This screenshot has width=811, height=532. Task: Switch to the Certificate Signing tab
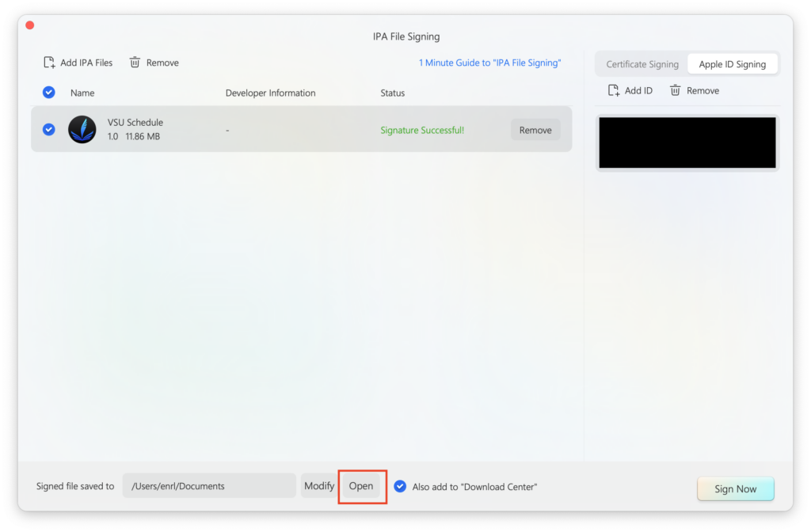pos(642,64)
